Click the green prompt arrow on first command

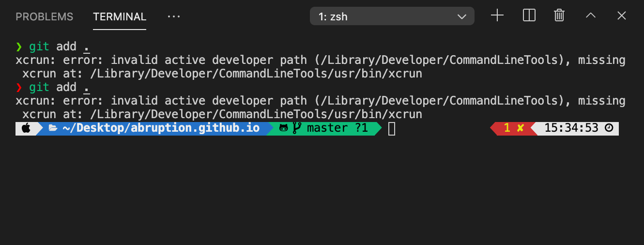point(19,46)
